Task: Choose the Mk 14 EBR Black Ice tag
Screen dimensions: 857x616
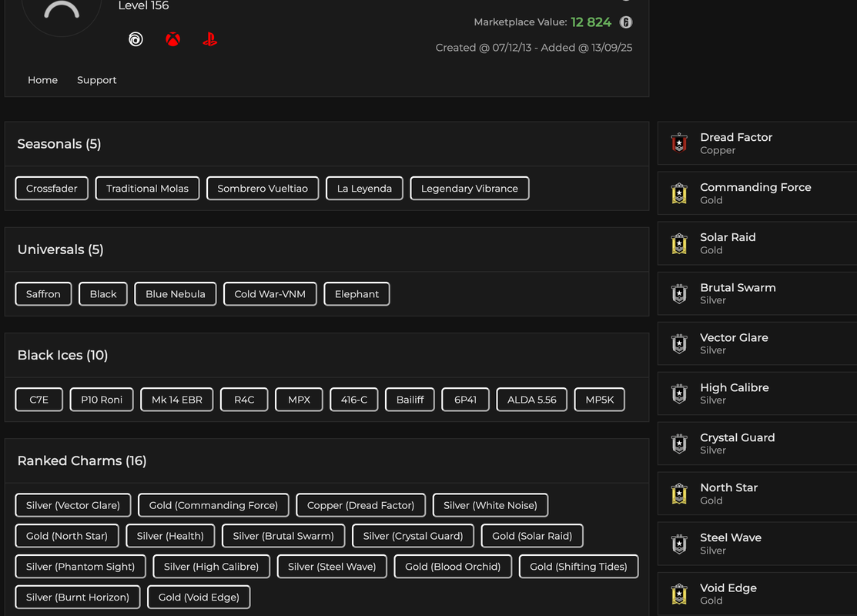Action: click(176, 400)
